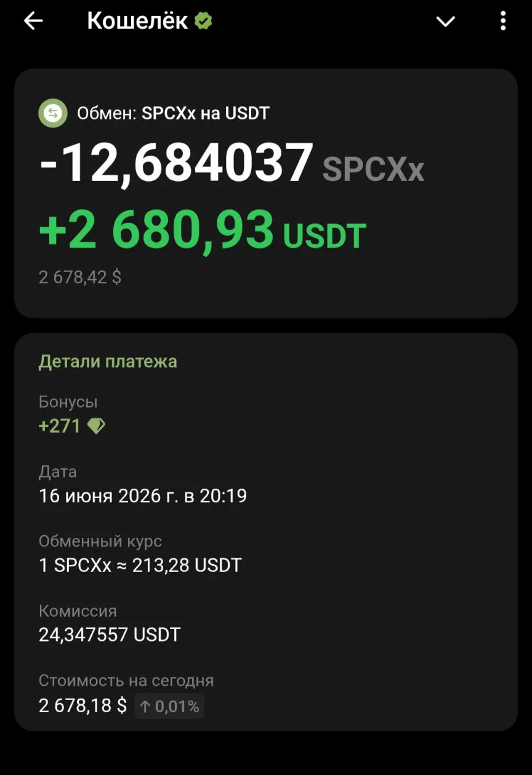Screen dimensions: 532x775
Task: Open the three-dot overflow menu
Action: tap(503, 22)
